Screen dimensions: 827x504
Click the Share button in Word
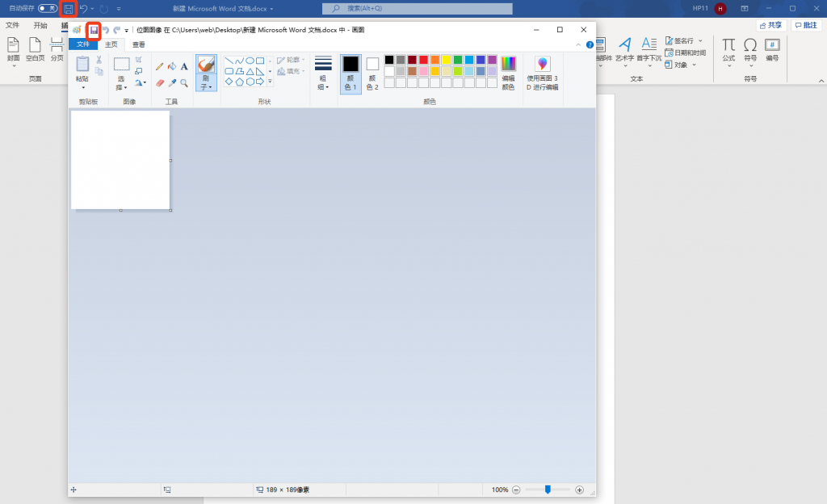(x=769, y=25)
